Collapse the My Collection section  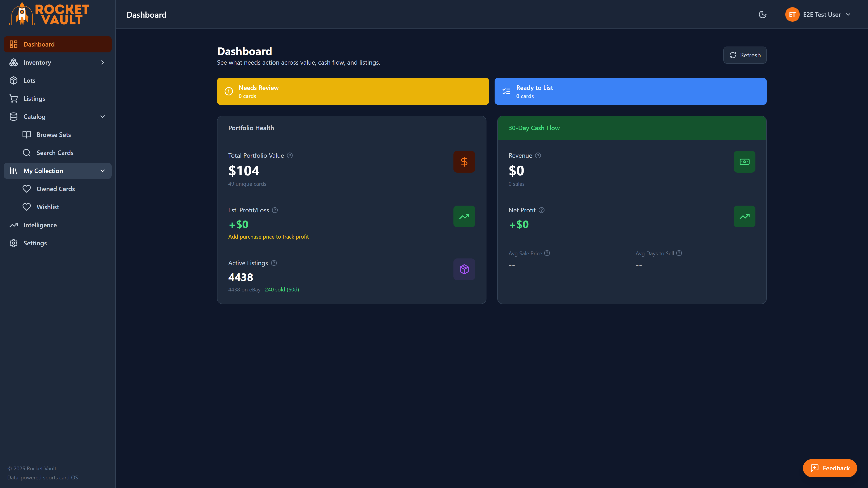pyautogui.click(x=102, y=171)
